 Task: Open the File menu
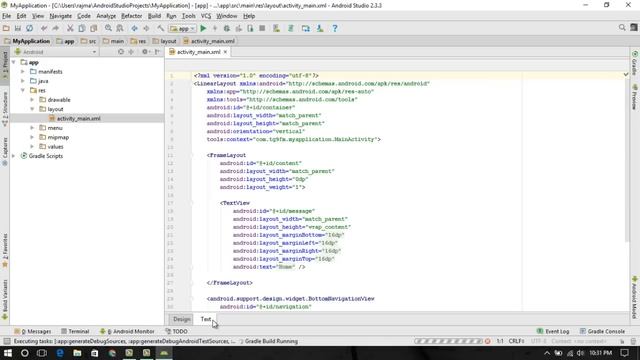pos(7,16)
